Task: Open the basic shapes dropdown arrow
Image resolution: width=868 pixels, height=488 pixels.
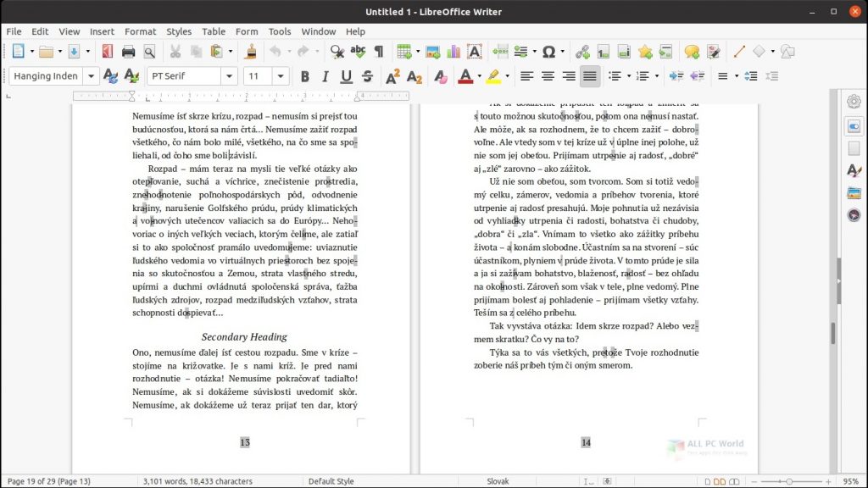Action: point(773,52)
